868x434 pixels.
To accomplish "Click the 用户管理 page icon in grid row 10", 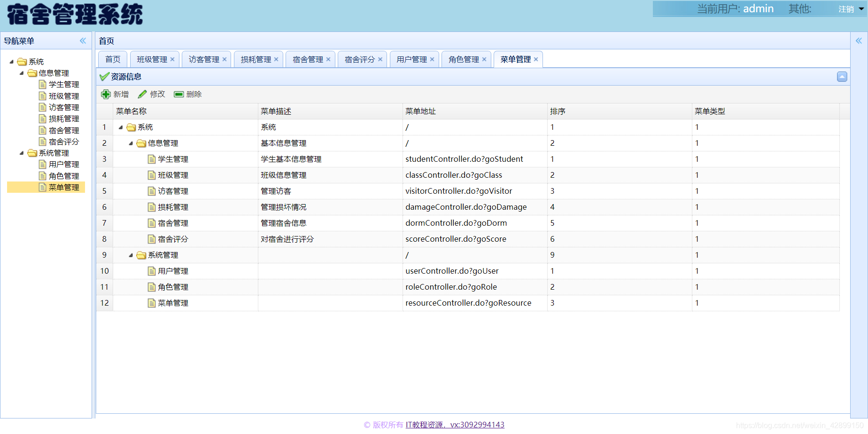I will [152, 271].
